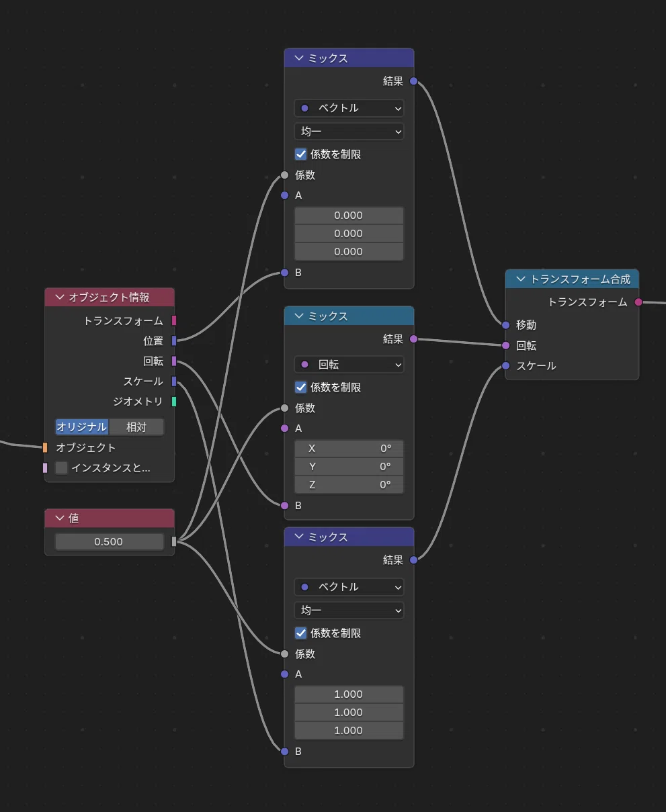Collapse the オブジェクト情報 node chevron

[60, 298]
